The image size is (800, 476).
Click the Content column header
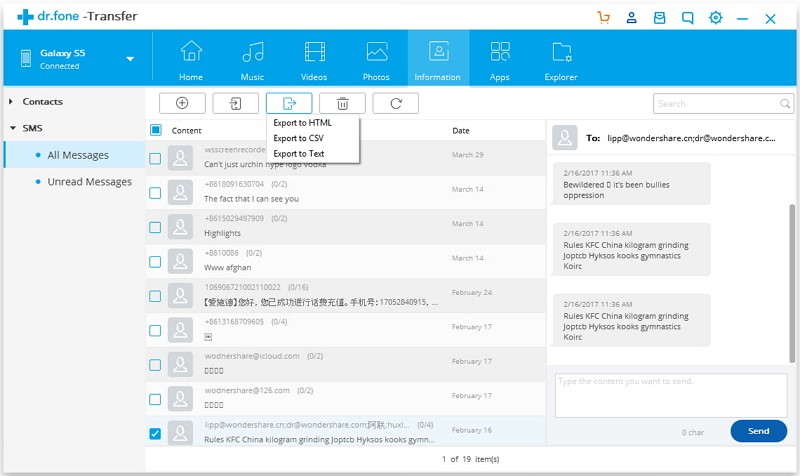click(x=186, y=131)
